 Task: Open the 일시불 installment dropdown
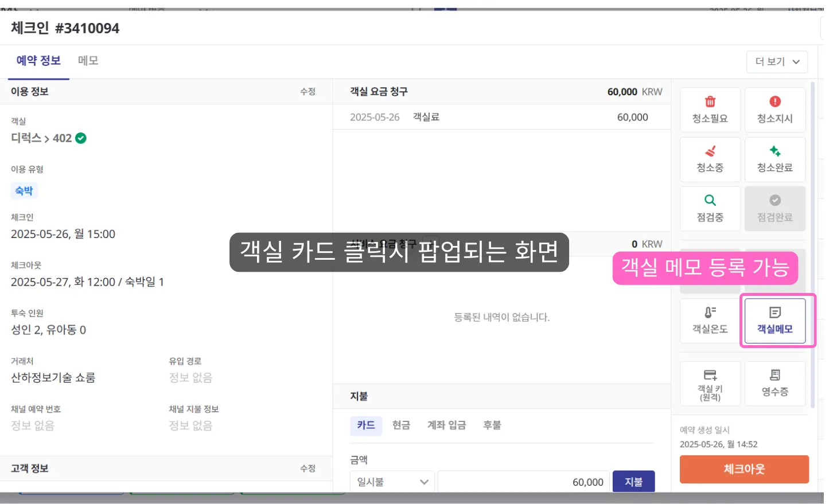tap(392, 482)
